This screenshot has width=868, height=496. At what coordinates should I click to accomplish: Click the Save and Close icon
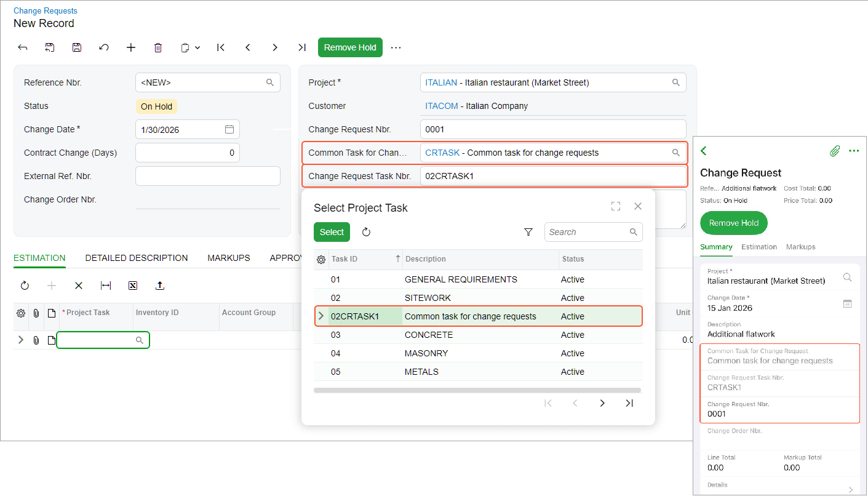(x=50, y=47)
